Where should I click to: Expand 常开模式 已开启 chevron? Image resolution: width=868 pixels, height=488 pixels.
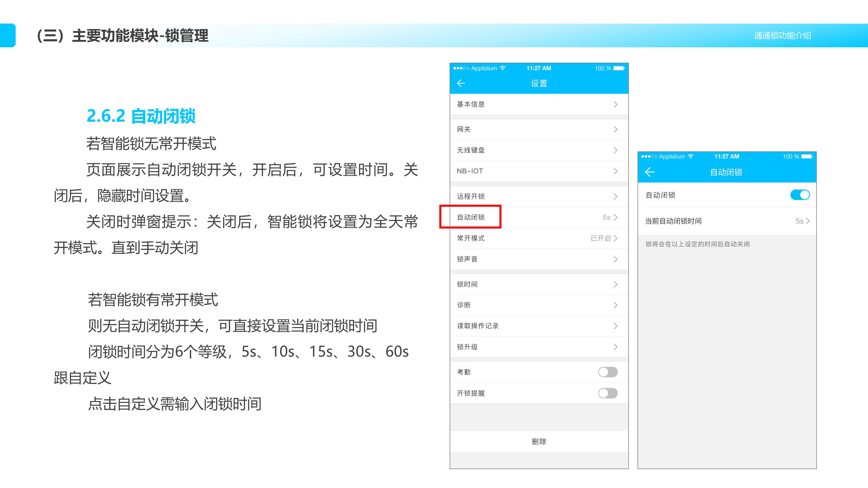click(x=616, y=238)
